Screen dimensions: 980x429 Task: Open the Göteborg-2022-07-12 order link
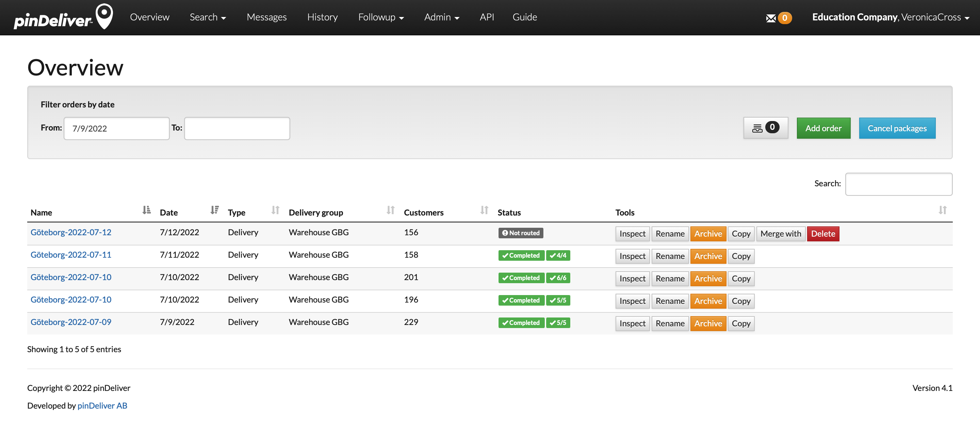tap(71, 232)
